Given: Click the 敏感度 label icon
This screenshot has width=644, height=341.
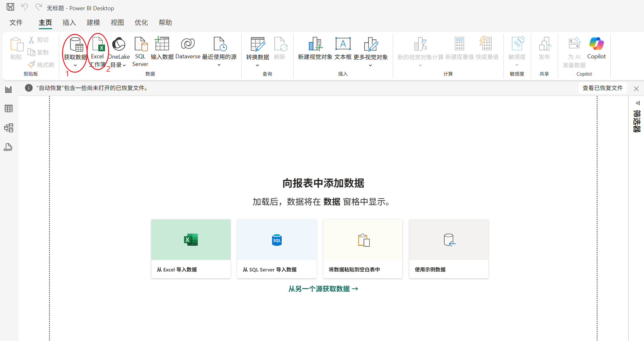Looking at the screenshot, I should 518,44.
